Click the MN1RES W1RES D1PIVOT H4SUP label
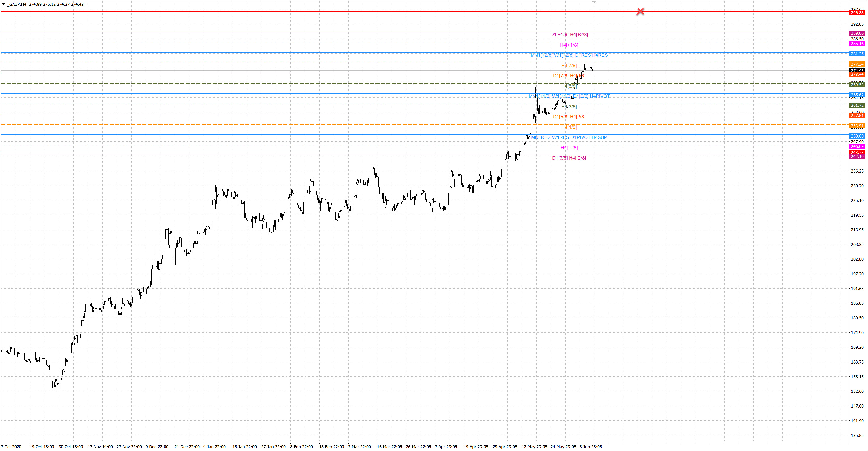 [569, 137]
